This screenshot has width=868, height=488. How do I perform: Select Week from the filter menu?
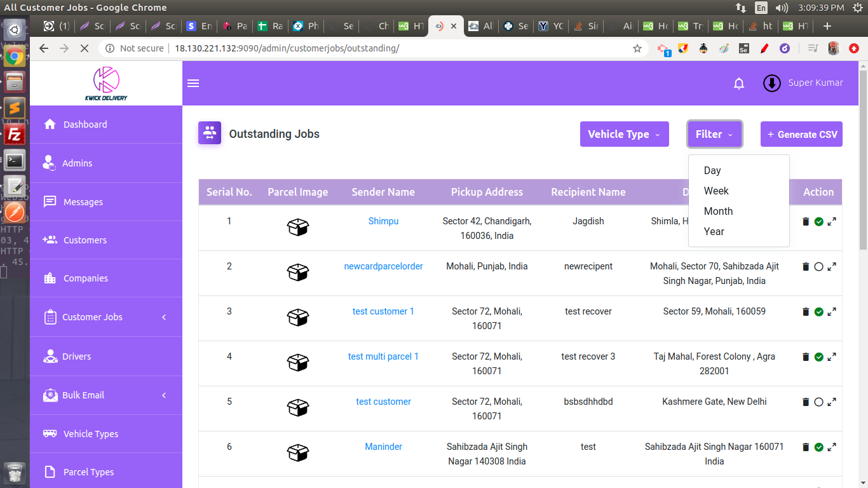[x=716, y=191]
